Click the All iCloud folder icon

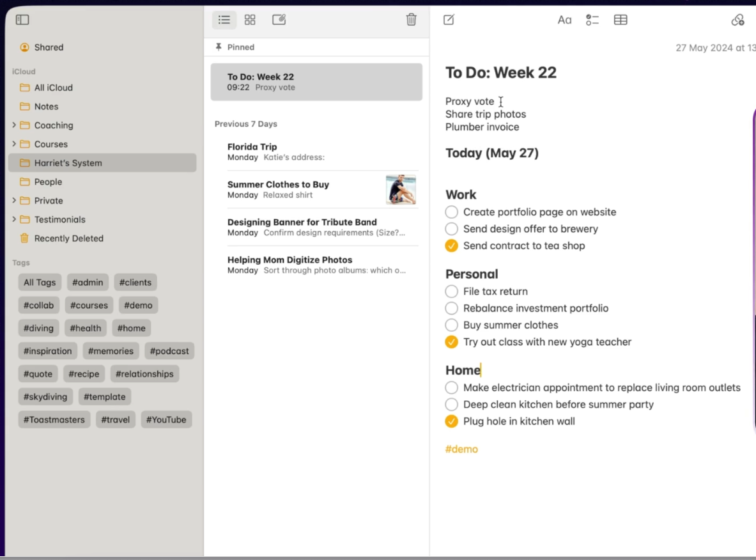pyautogui.click(x=24, y=88)
